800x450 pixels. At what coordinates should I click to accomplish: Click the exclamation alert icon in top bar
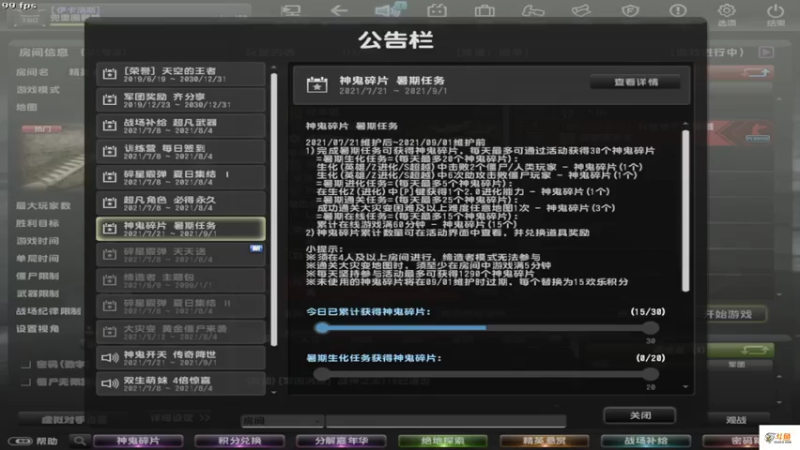678,10
